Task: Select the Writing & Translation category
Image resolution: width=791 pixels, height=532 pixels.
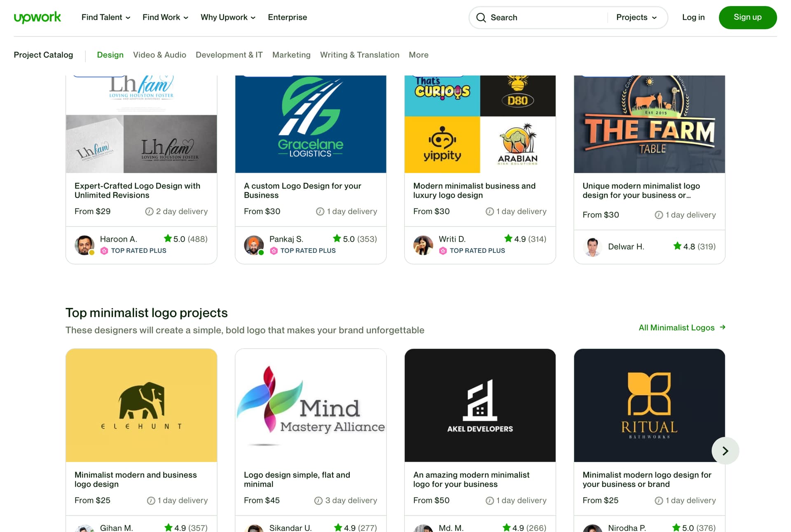Action: pos(360,55)
